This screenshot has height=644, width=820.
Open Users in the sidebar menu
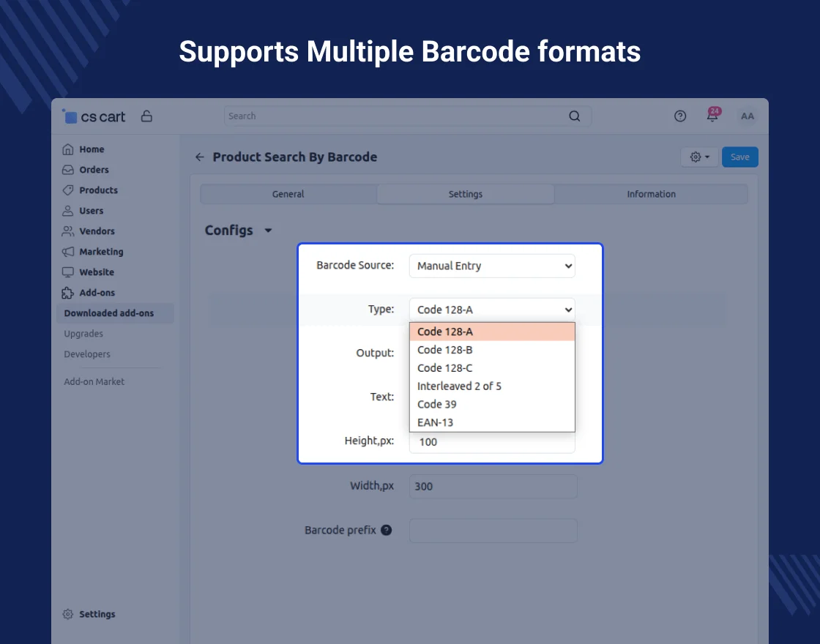91,211
